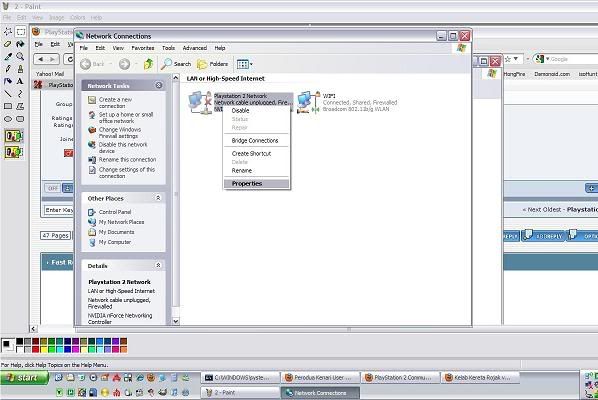The width and height of the screenshot is (598, 400).
Task: Pick the black color swatch in palette
Action: point(19,341)
